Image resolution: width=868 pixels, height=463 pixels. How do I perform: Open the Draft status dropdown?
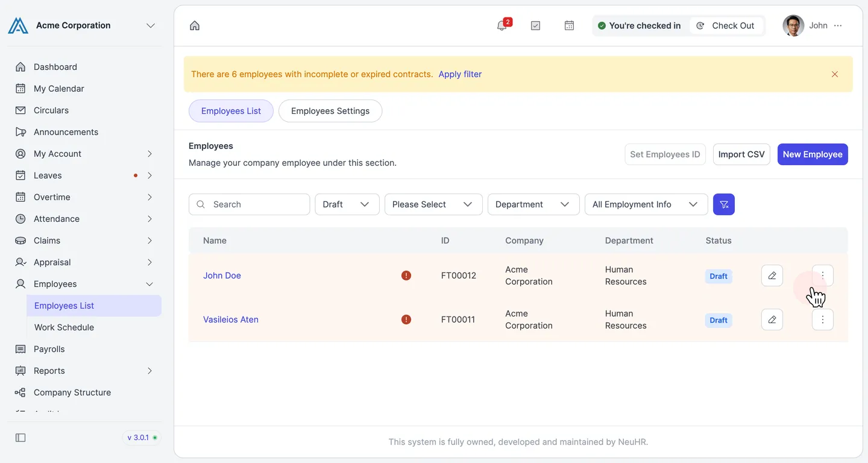coord(347,204)
